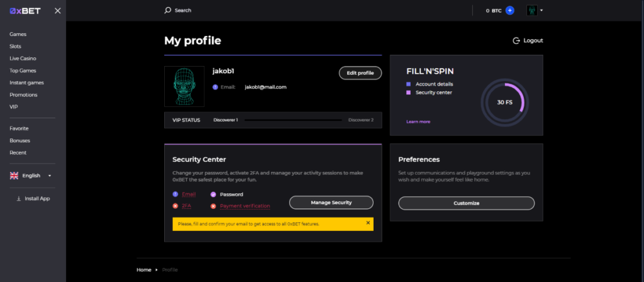Click the search magnifier icon
This screenshot has width=644, height=282.
tap(167, 10)
